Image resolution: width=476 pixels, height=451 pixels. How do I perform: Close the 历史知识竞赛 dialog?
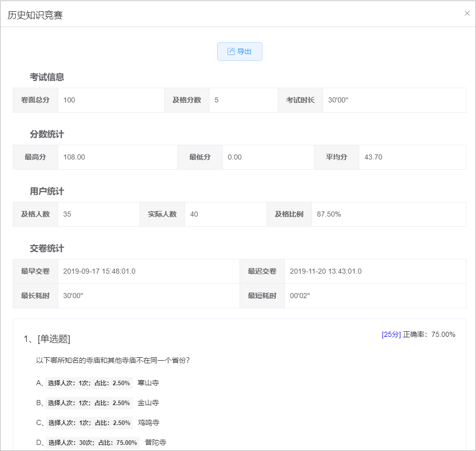(467, 13)
